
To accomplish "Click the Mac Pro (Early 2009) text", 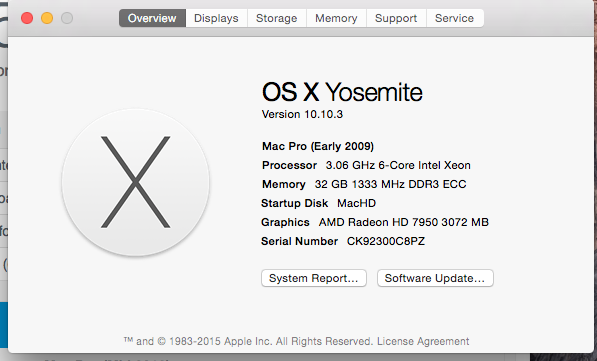I will coord(318,146).
